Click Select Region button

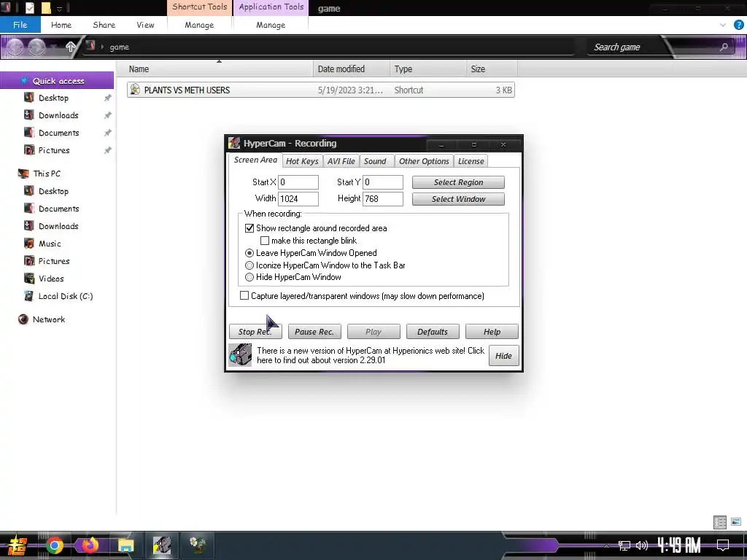pyautogui.click(x=458, y=182)
